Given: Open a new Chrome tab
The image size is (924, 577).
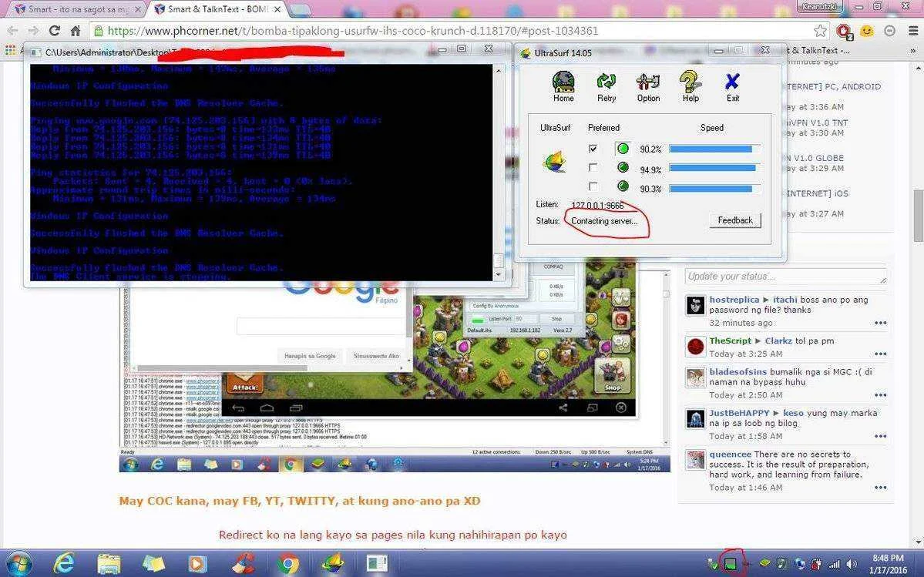Looking at the screenshot, I should (301, 10).
